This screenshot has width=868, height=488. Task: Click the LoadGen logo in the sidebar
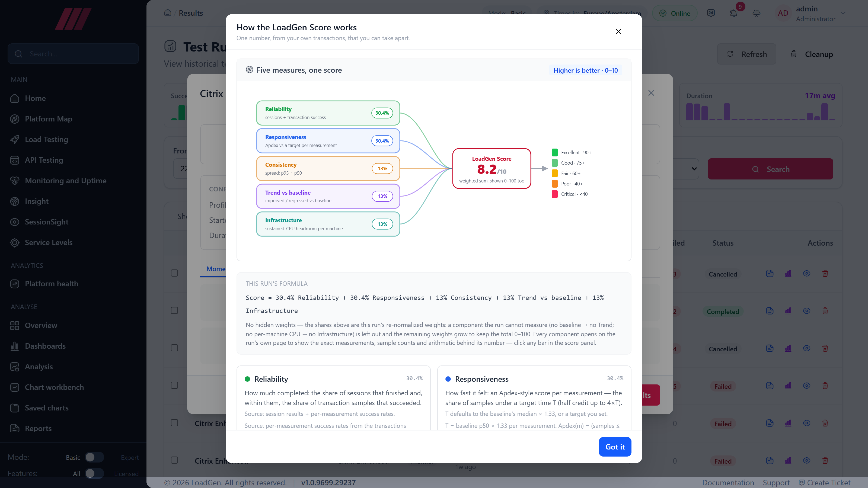[73, 19]
